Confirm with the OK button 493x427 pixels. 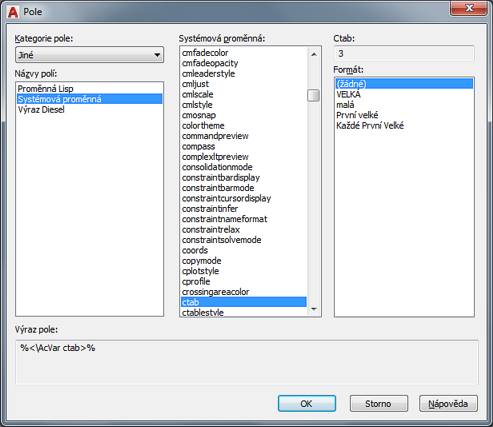[x=307, y=404]
